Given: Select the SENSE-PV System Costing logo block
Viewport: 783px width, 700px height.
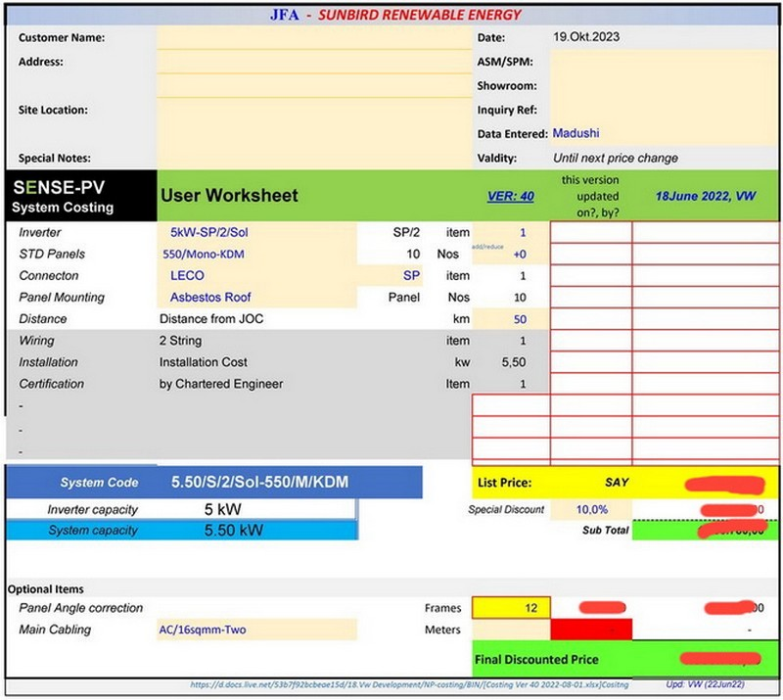Looking at the screenshot, I should (x=81, y=196).
